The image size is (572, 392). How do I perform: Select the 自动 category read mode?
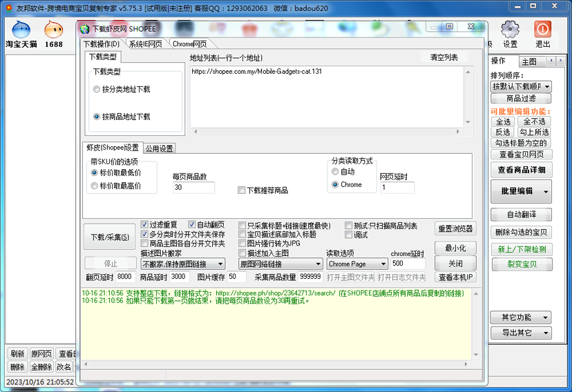point(336,172)
